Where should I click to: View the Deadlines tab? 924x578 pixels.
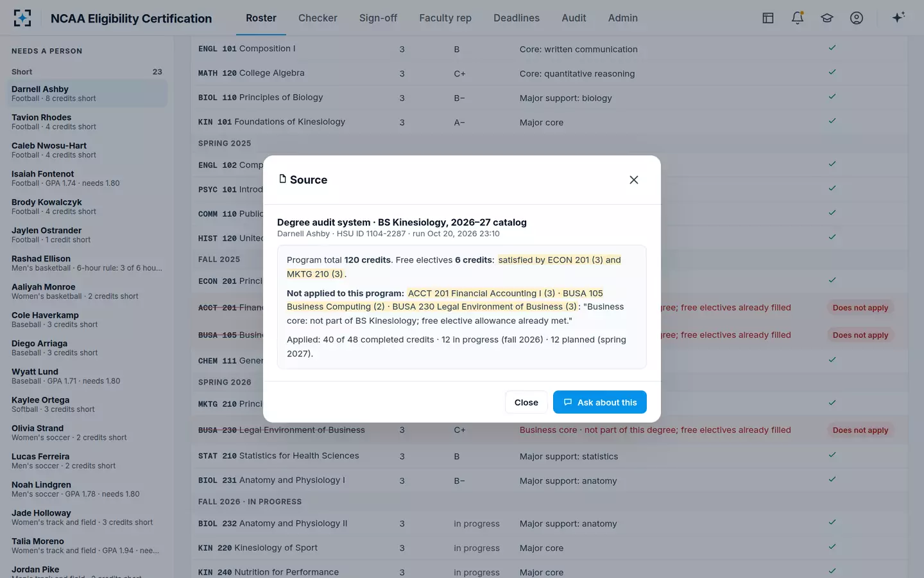[x=517, y=18]
